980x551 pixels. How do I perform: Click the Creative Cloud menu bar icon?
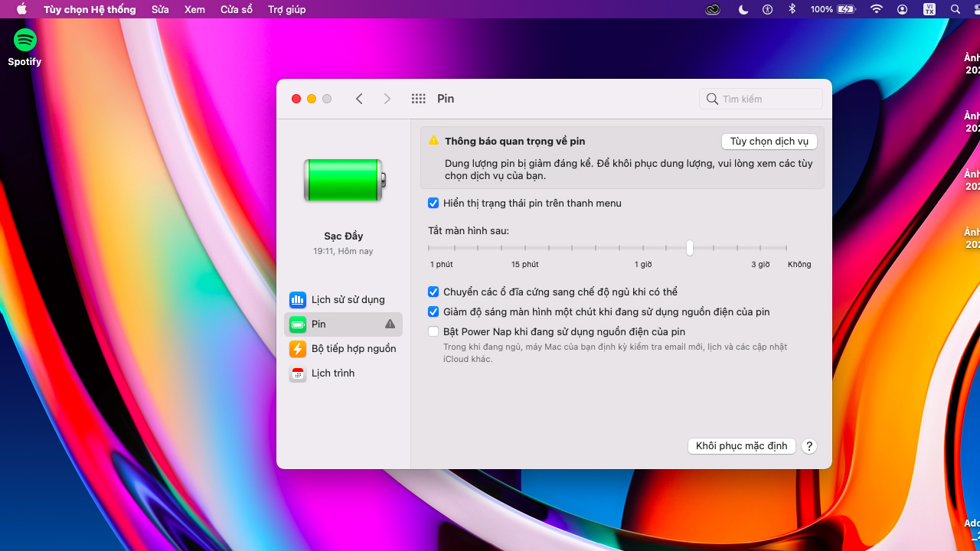click(x=713, y=9)
